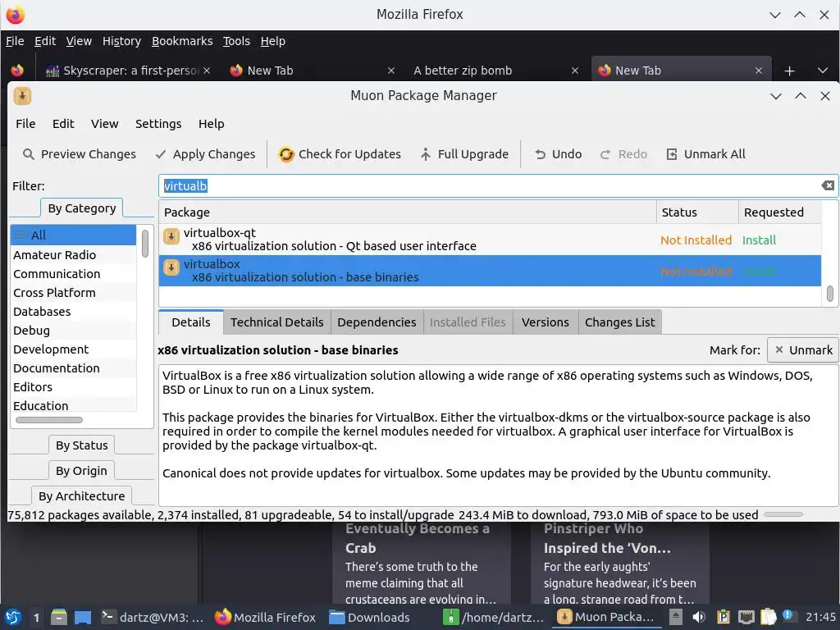Viewport: 840px width, 630px height.
Task: Click removable media eject tray icon
Action: click(x=676, y=617)
